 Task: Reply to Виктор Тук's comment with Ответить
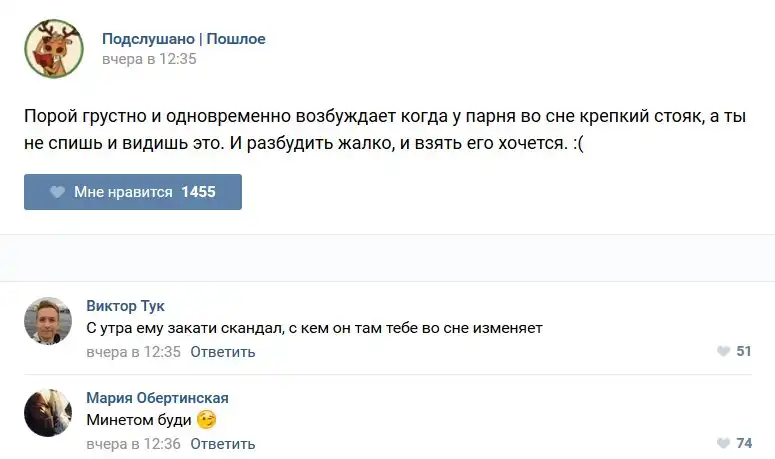[222, 352]
